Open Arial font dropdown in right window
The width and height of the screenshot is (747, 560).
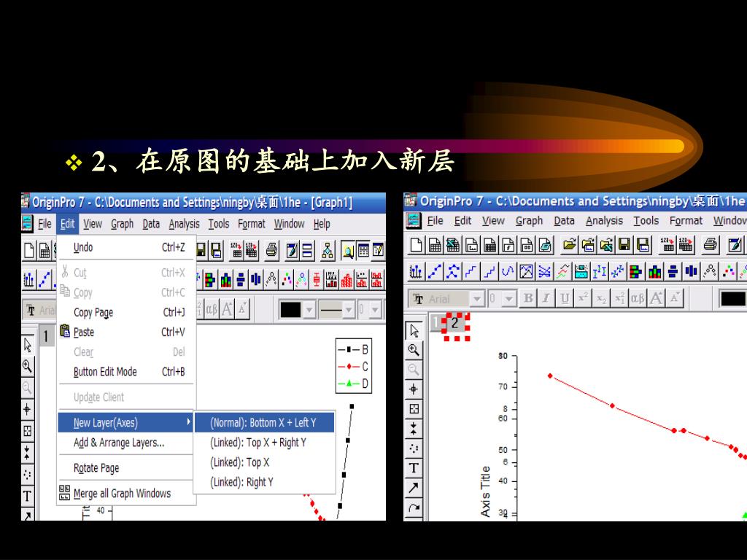[x=477, y=298]
